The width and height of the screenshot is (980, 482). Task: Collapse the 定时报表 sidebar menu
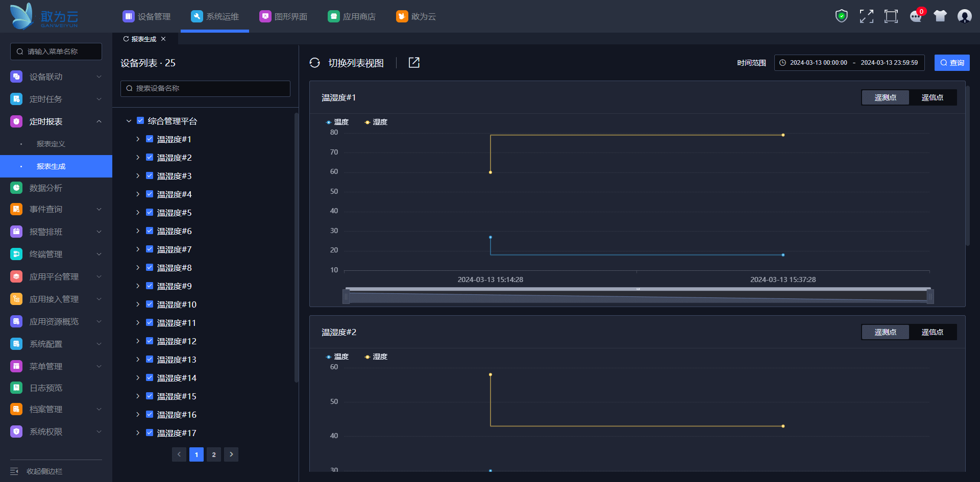[99, 121]
